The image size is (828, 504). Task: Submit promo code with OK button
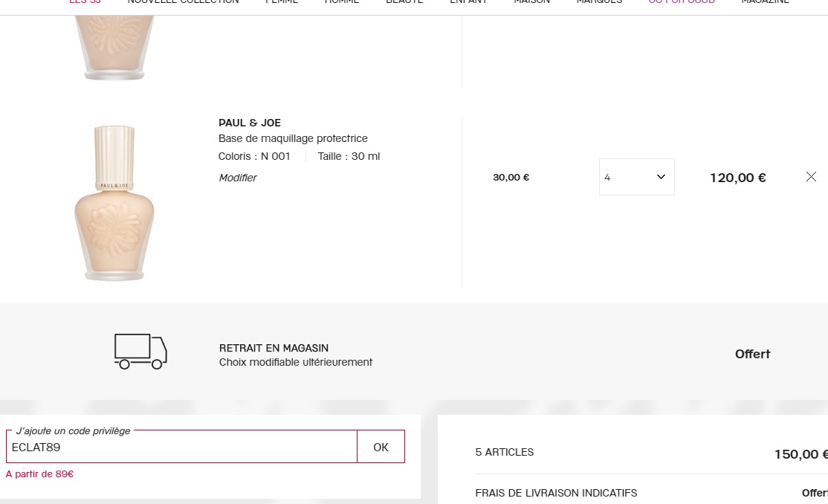(x=381, y=447)
